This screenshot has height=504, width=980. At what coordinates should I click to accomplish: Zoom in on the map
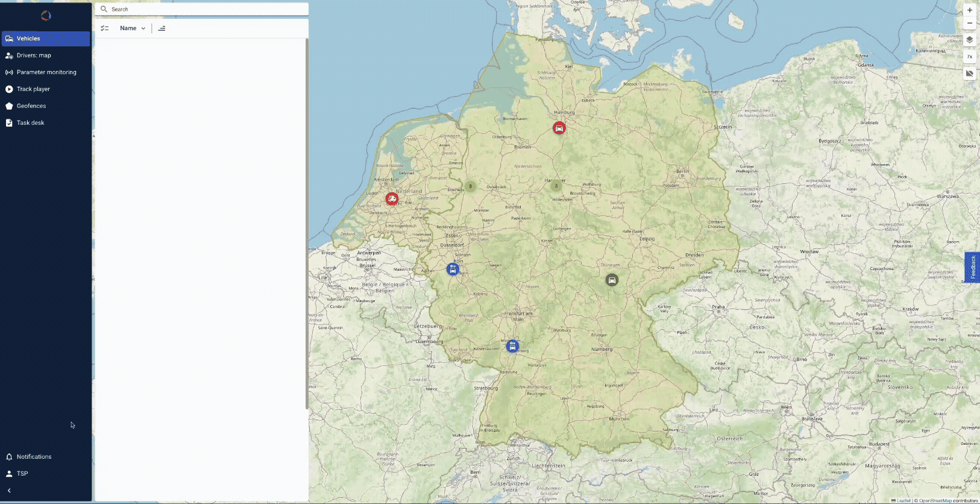click(x=969, y=10)
